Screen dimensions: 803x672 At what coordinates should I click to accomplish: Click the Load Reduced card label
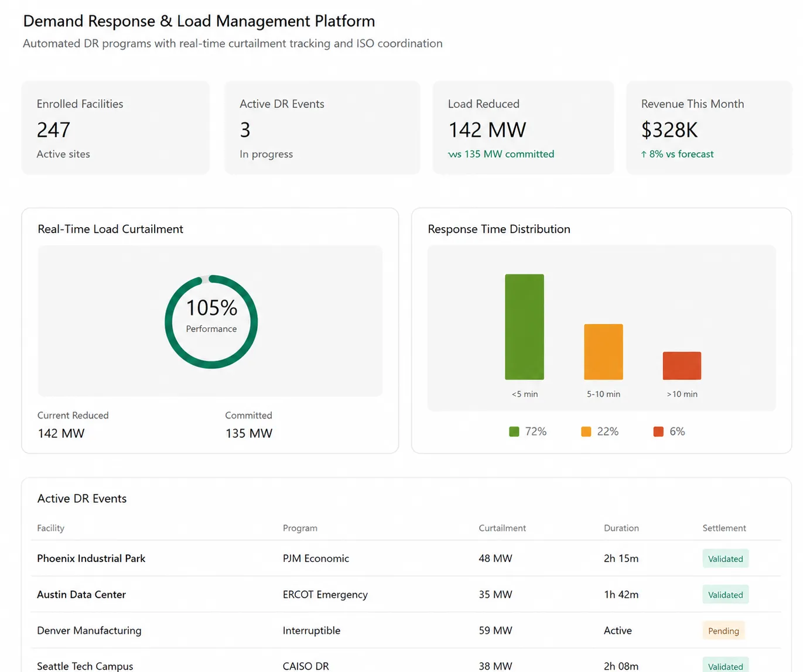[x=483, y=104]
